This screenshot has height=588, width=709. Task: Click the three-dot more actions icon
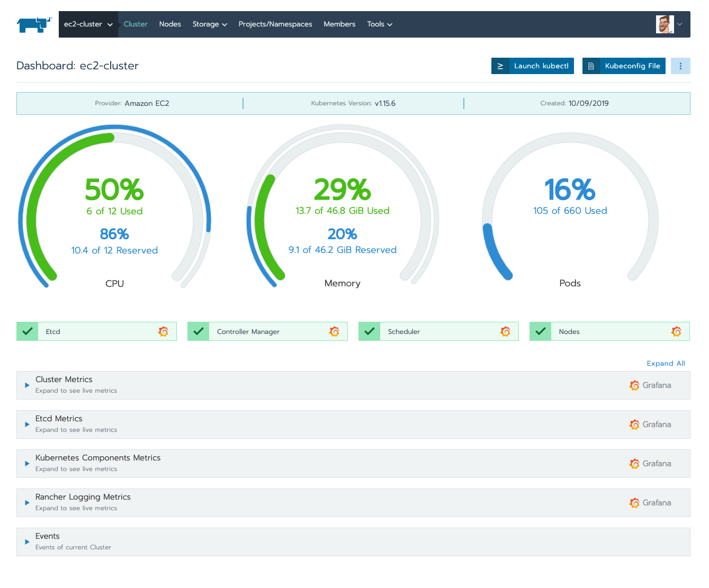pos(680,66)
